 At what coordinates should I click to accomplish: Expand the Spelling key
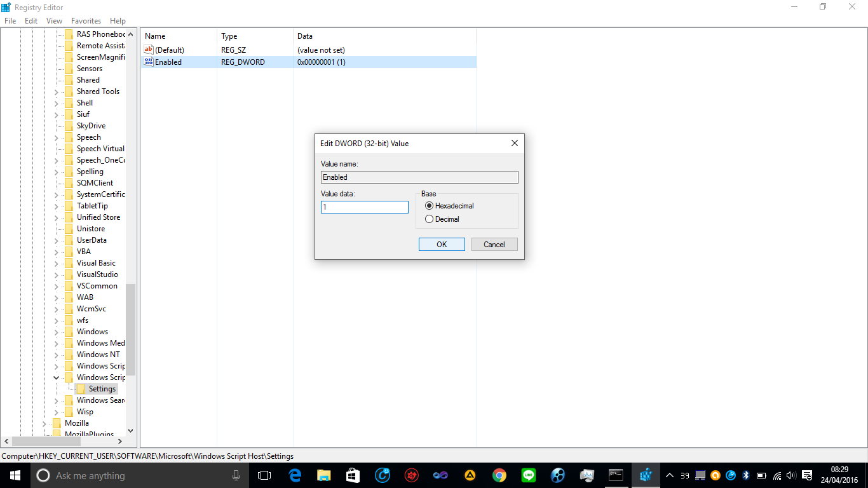(56, 172)
